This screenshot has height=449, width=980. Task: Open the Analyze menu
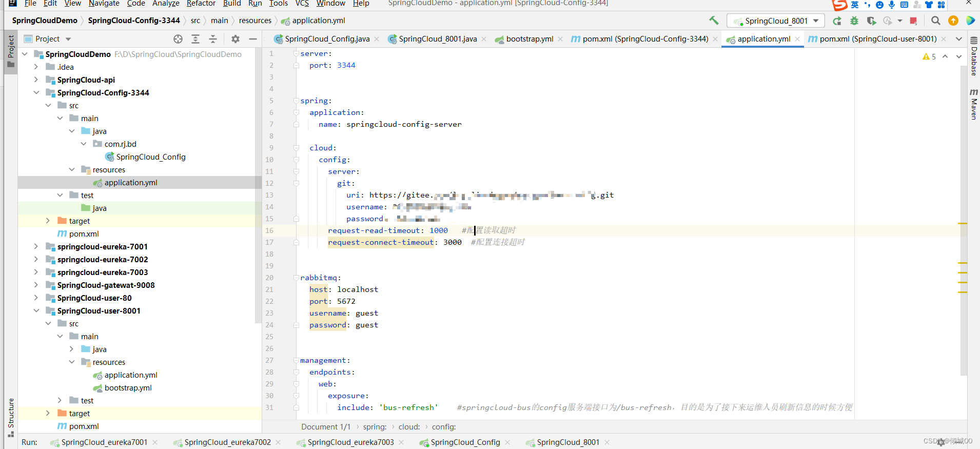[166, 4]
